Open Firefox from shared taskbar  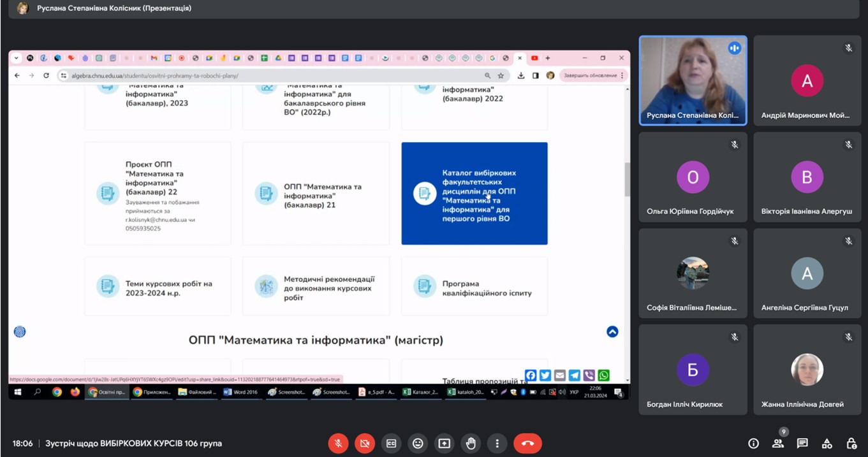75,392
